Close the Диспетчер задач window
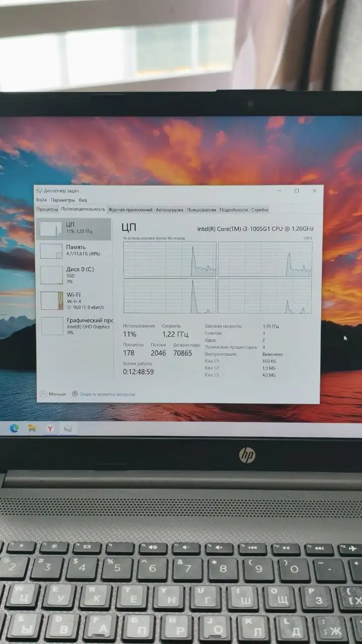The width and height of the screenshot is (362, 644). click(x=315, y=191)
